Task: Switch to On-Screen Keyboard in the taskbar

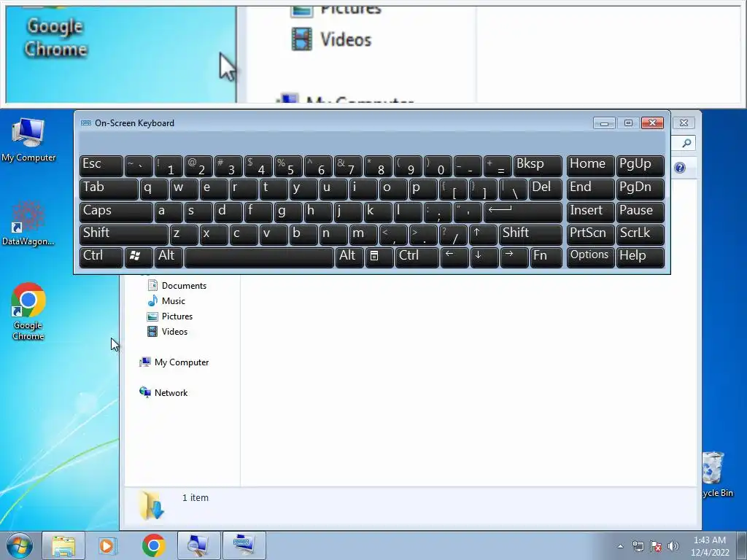Action: coord(244,545)
